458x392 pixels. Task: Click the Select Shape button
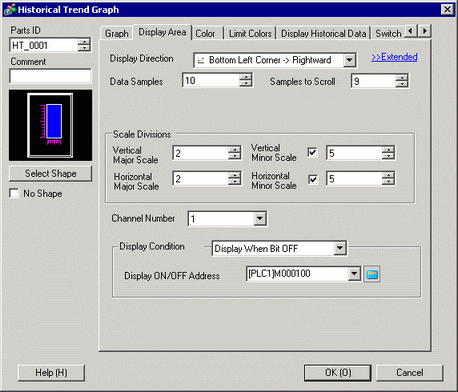pyautogui.click(x=50, y=174)
